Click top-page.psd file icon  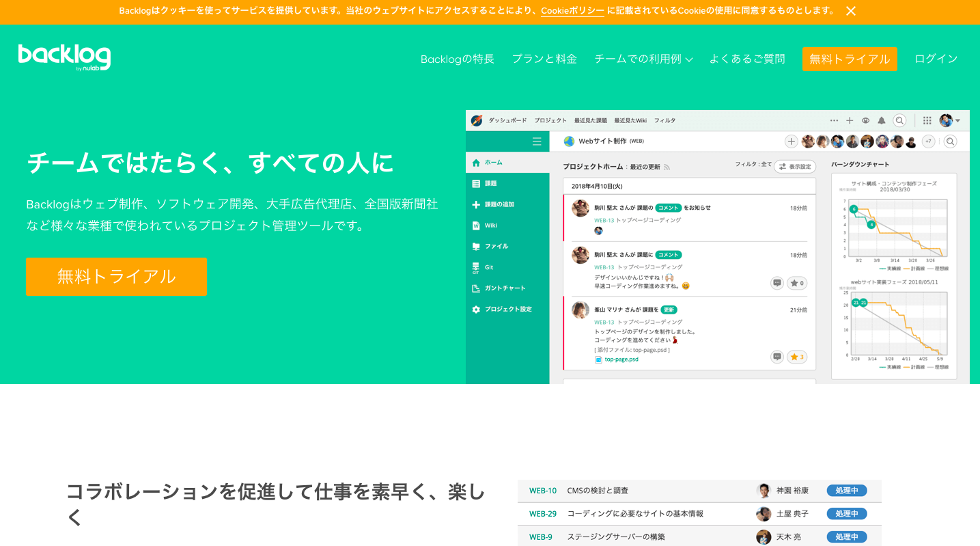click(x=598, y=359)
